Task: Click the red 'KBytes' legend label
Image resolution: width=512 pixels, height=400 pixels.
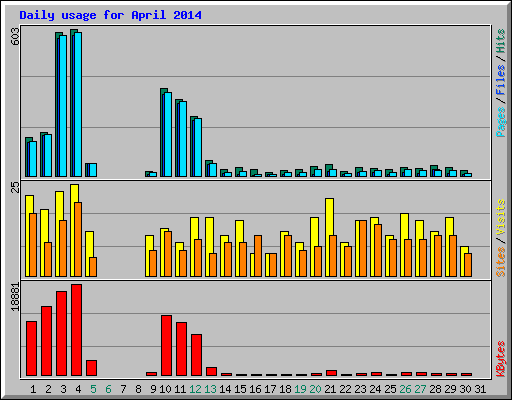Action: pos(501,359)
